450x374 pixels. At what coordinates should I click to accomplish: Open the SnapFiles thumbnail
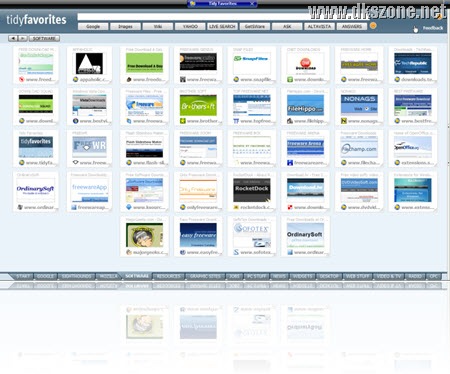click(252, 64)
